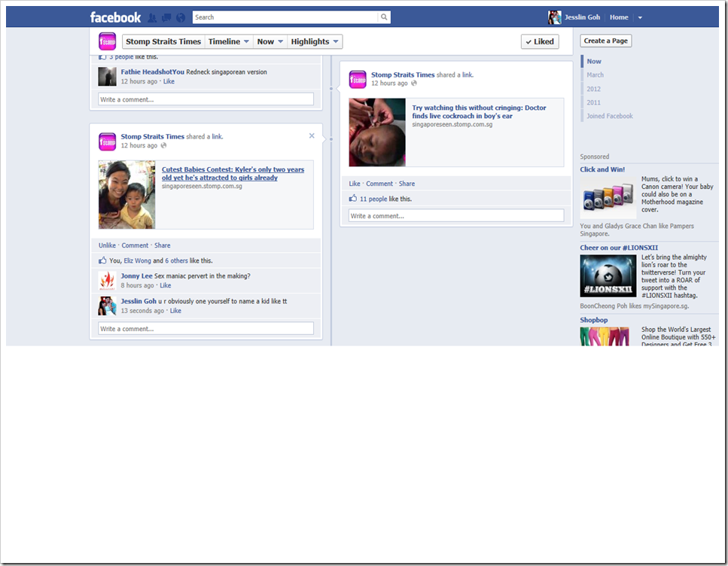
Task: Jump to 2012 in timeline sidebar
Action: pos(593,89)
